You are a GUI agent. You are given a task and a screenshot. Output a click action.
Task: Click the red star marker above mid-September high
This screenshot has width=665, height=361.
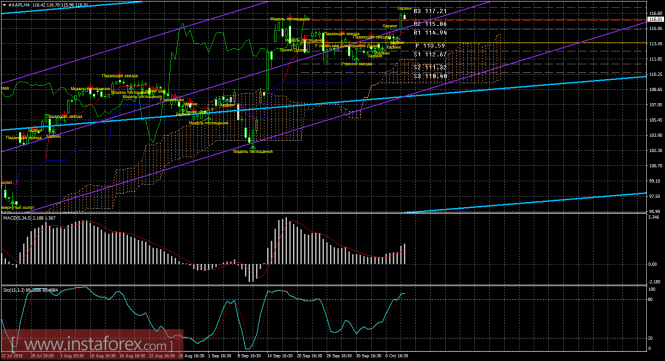tap(290, 17)
